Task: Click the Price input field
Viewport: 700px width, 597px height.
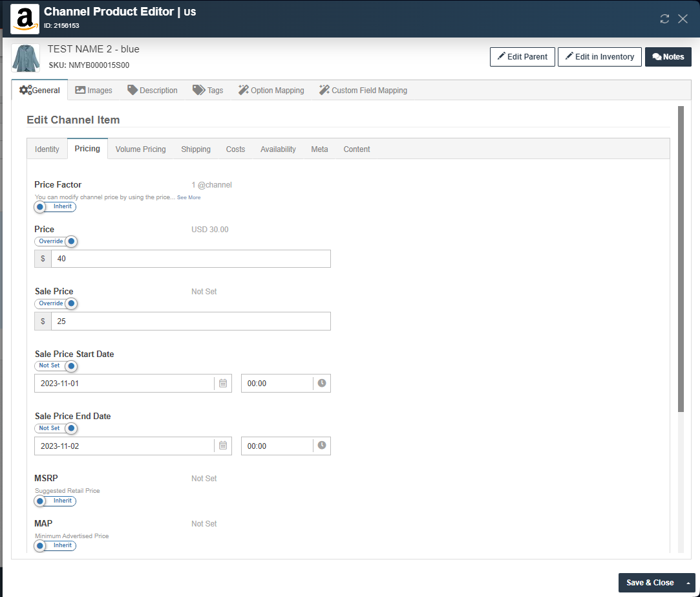Action: (x=191, y=259)
